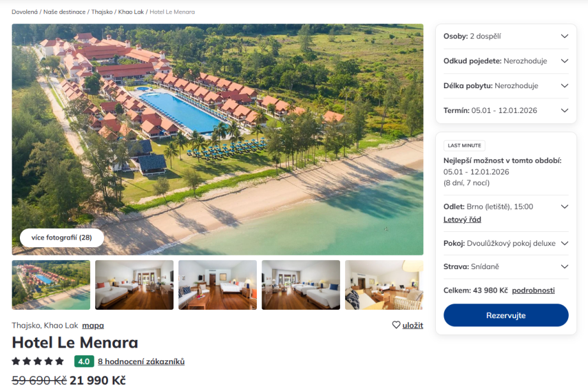
Task: Open the Termín date dropdown
Action: pyautogui.click(x=506, y=111)
